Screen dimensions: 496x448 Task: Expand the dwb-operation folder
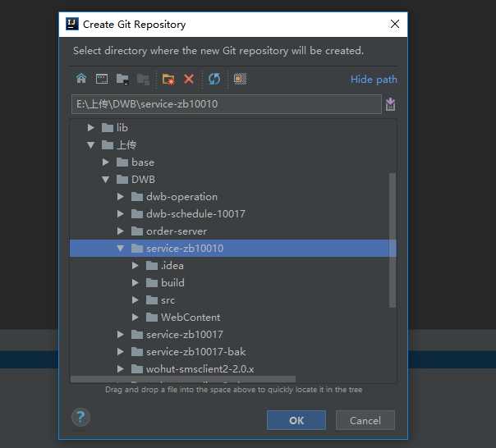click(x=121, y=197)
